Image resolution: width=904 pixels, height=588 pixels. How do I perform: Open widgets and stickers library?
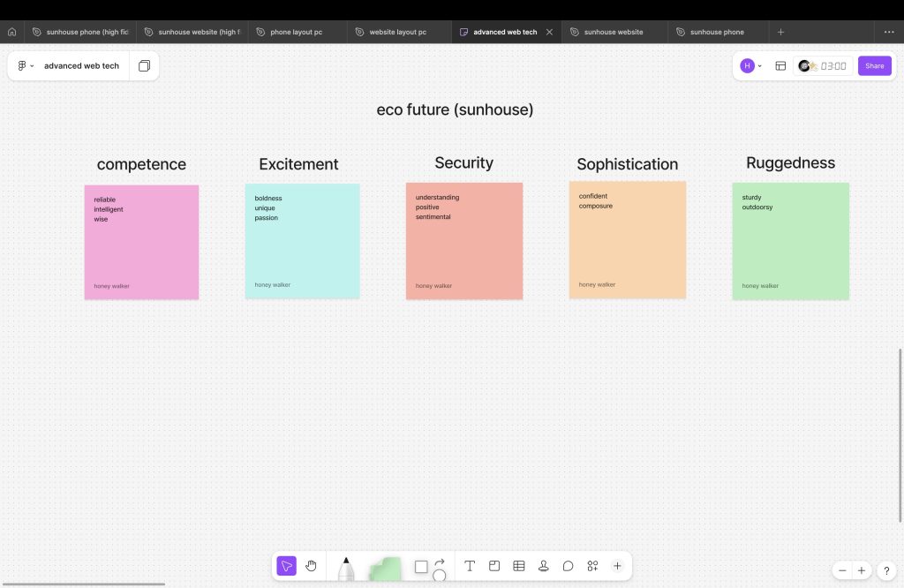point(592,566)
